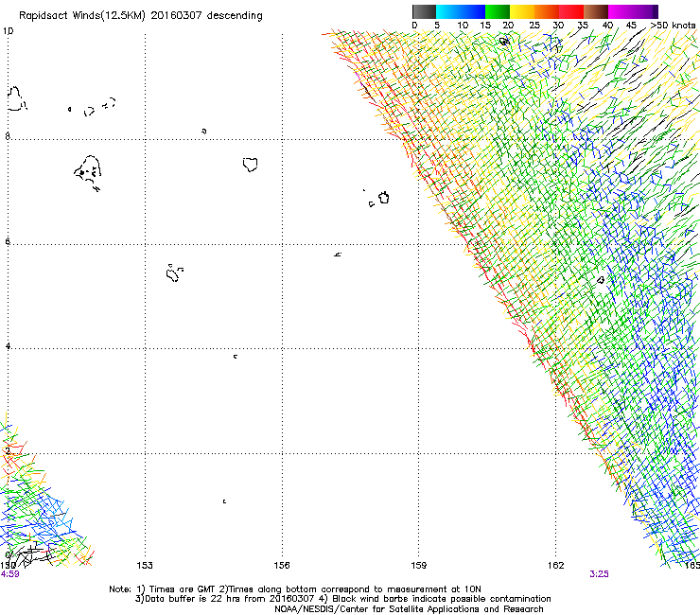Click the dark purple 45-50 knots legend swatch
This screenshot has height=615, width=700.
pyautogui.click(x=645, y=11)
